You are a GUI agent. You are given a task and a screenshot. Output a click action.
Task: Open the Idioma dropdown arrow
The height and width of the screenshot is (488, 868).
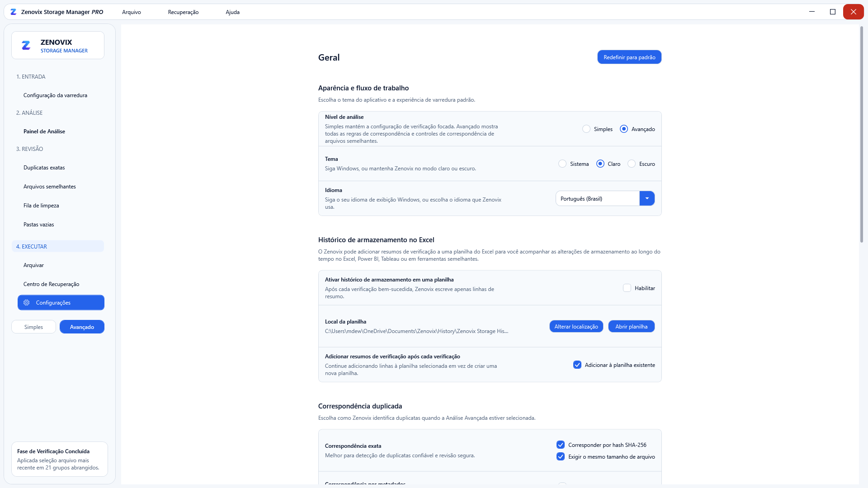[x=647, y=198]
